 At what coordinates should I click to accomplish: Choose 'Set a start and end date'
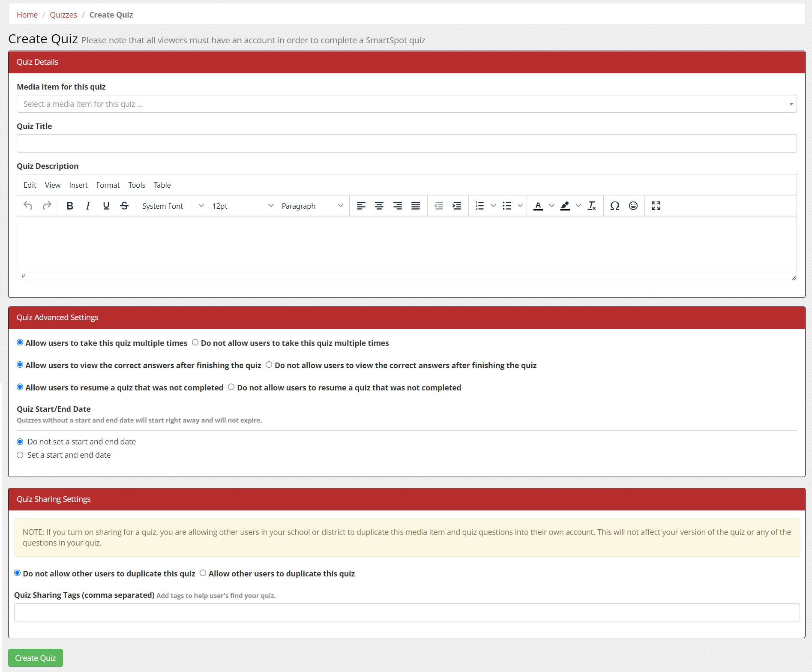click(20, 455)
